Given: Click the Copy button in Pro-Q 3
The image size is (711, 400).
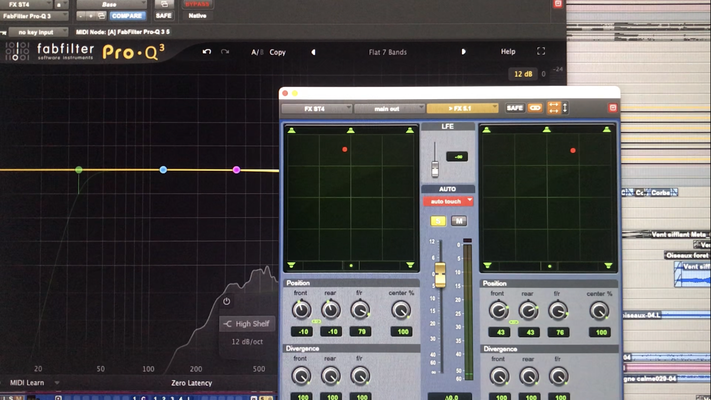Looking at the screenshot, I should tap(278, 52).
